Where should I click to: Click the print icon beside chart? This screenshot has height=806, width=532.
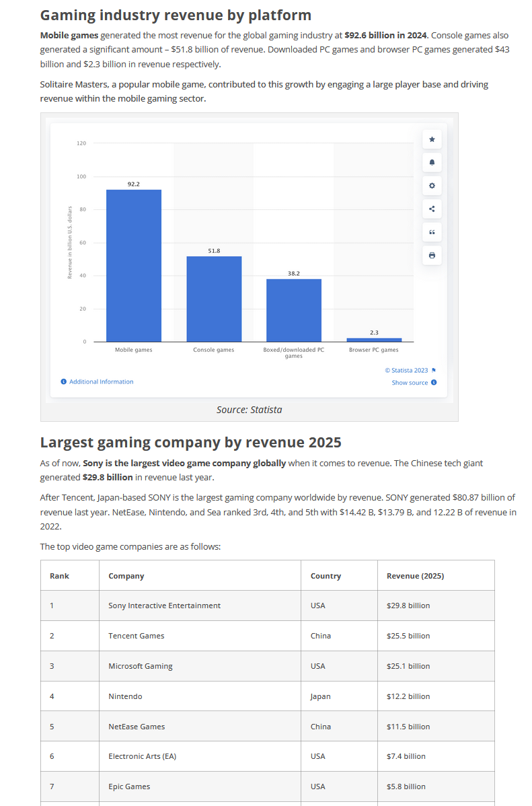point(432,256)
